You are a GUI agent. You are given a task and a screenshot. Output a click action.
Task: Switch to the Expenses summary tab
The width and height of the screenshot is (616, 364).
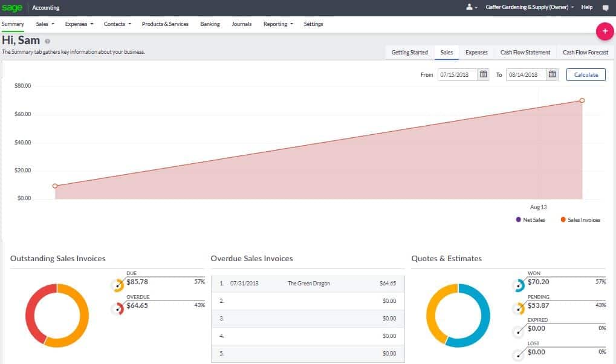click(476, 52)
